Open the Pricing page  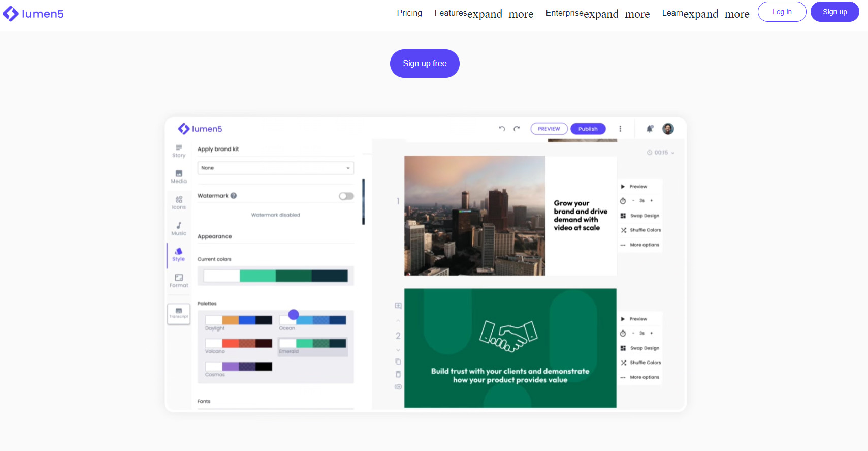pyautogui.click(x=409, y=13)
